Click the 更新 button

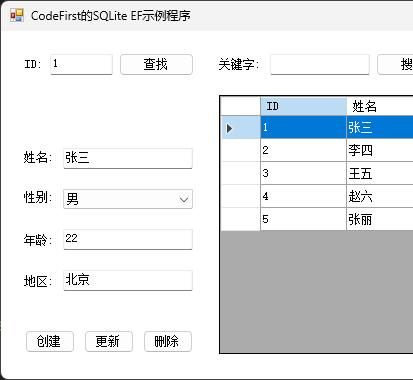pyautogui.click(x=109, y=341)
